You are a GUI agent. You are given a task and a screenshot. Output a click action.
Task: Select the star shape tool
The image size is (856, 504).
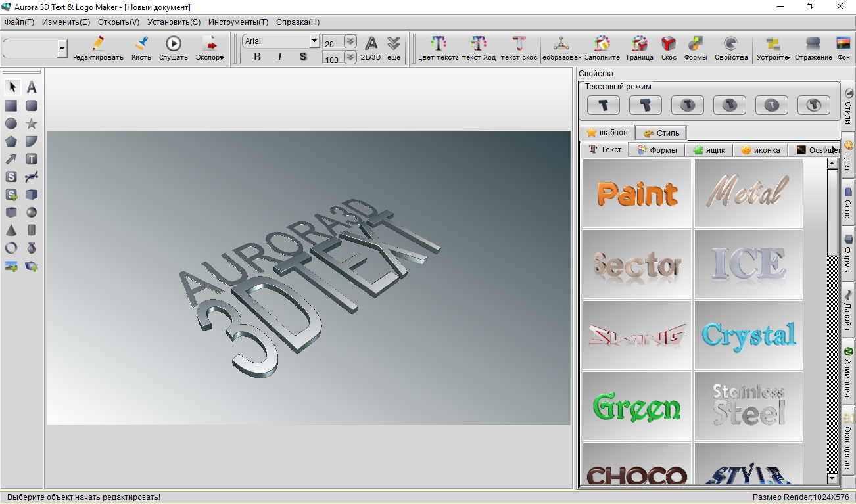click(x=31, y=124)
